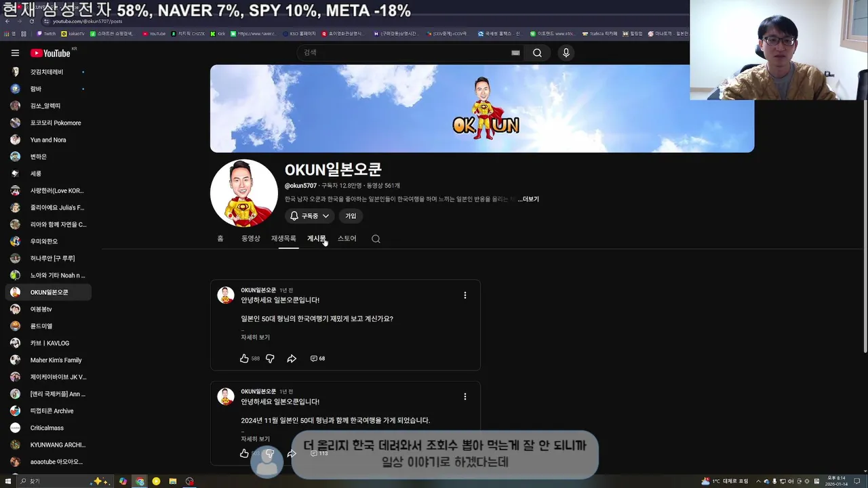Viewport: 868px width, 488px height.
Task: Open the Kick bookmark
Action: point(218,33)
